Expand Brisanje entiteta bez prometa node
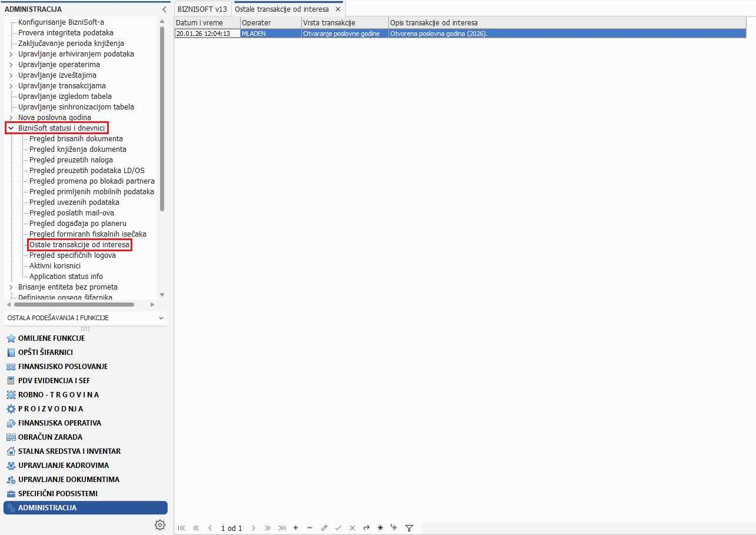This screenshot has width=756, height=535. pyautogui.click(x=11, y=287)
